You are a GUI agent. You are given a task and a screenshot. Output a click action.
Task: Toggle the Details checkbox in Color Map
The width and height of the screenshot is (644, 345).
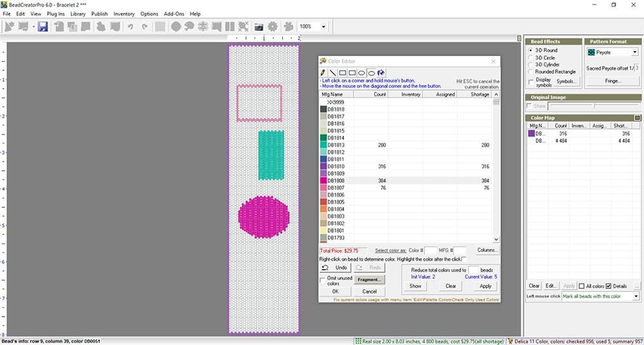[x=609, y=286]
